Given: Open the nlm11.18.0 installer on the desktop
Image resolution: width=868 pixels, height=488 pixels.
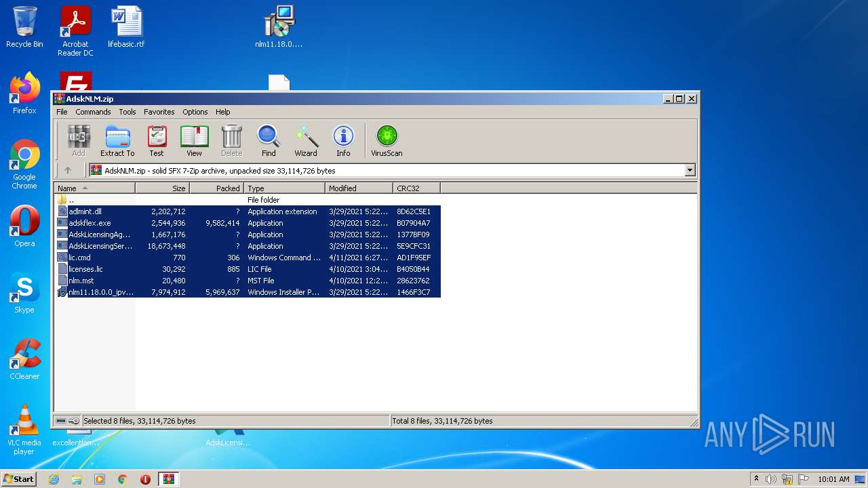Looking at the screenshot, I should [279, 27].
